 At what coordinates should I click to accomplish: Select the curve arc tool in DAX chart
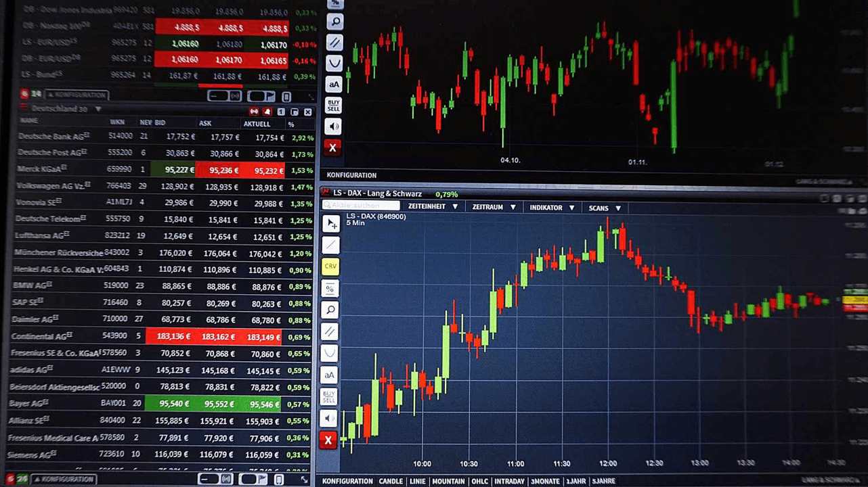[x=330, y=353]
